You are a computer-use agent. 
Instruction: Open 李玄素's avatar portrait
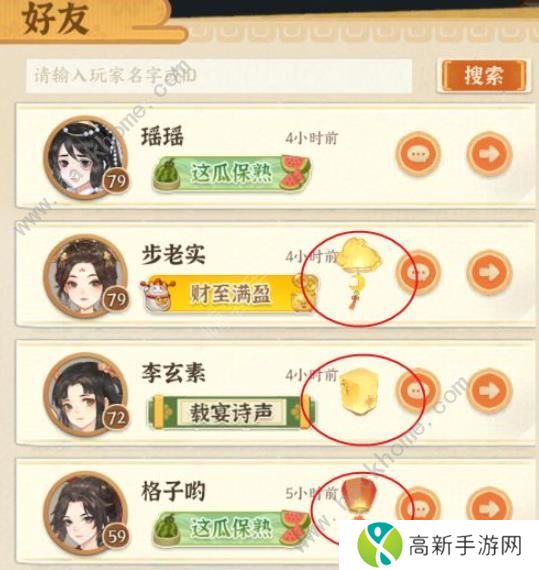86,394
